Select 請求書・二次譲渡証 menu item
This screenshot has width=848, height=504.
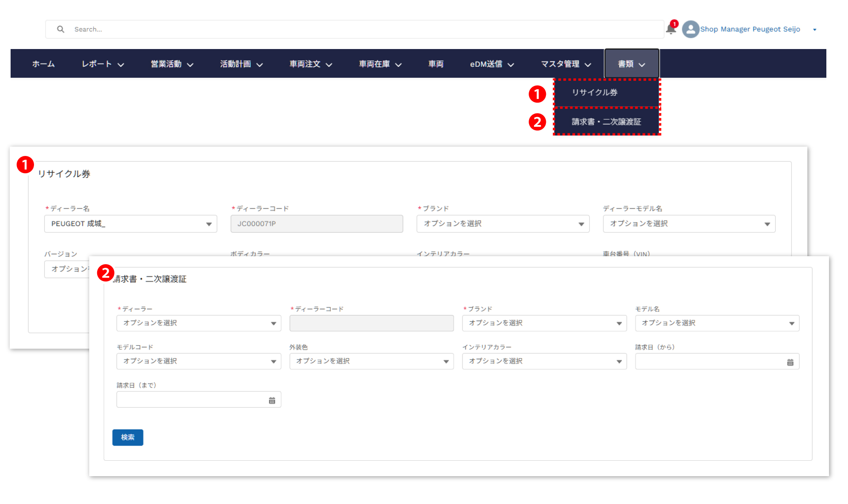point(606,121)
